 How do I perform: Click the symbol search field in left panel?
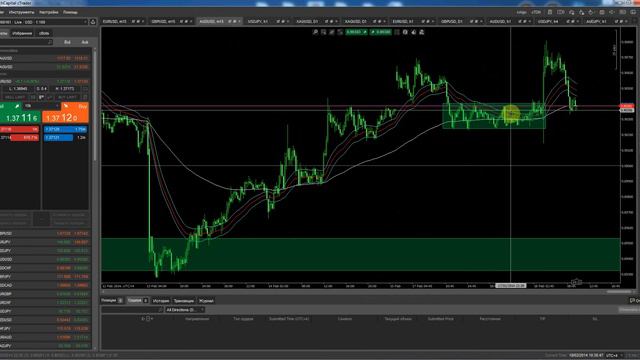coord(26,42)
